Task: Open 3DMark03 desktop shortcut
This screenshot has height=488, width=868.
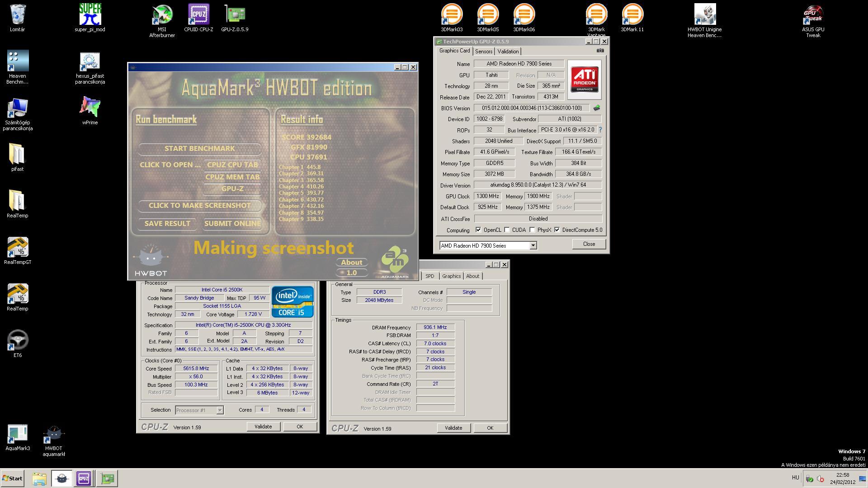Action: click(452, 18)
